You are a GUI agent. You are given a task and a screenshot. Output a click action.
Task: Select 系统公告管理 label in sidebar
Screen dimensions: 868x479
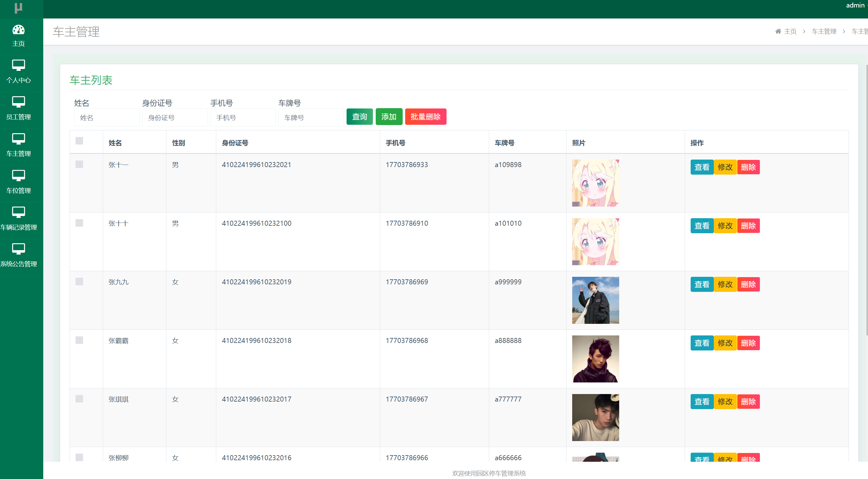point(18,264)
